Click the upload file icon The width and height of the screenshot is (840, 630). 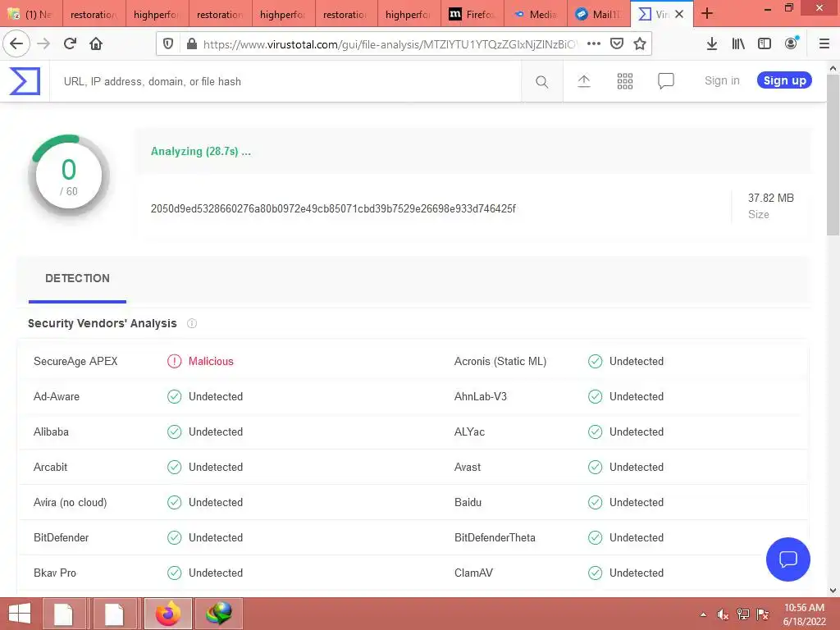[583, 81]
